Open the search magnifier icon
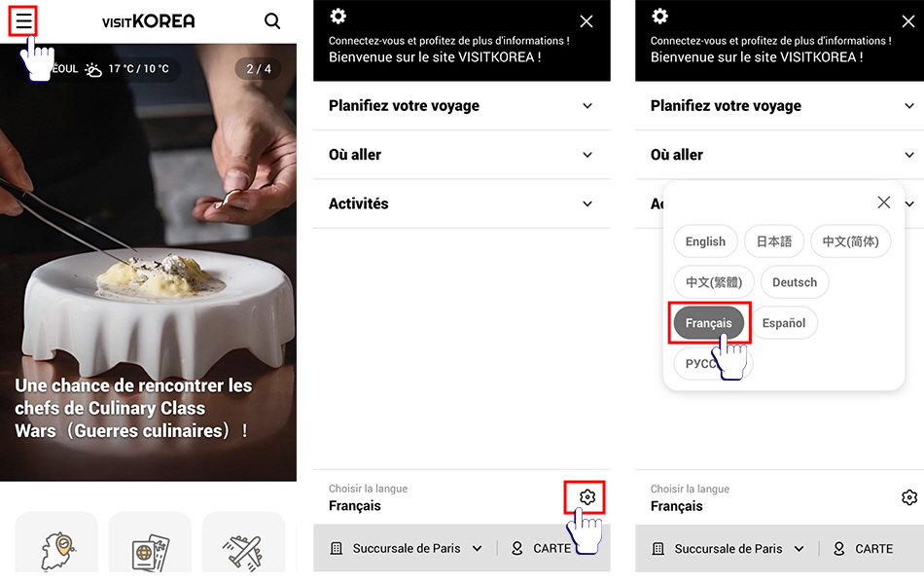 point(271,21)
